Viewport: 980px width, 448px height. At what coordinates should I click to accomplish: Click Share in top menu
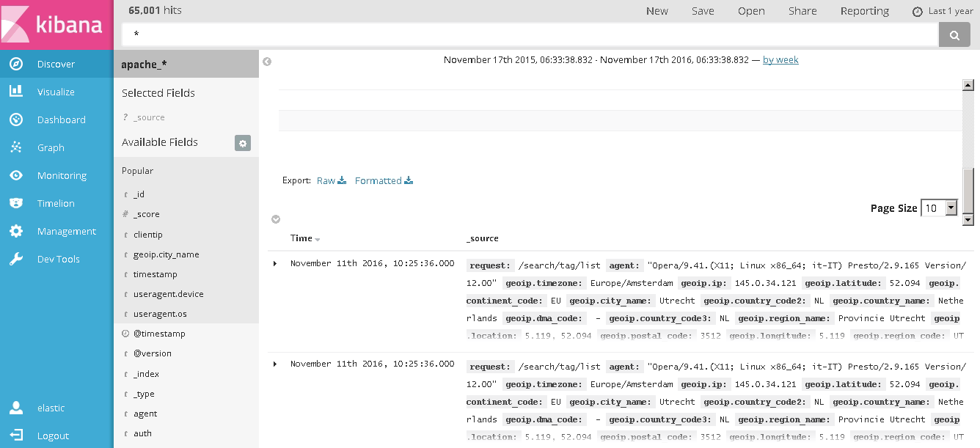[x=802, y=11]
